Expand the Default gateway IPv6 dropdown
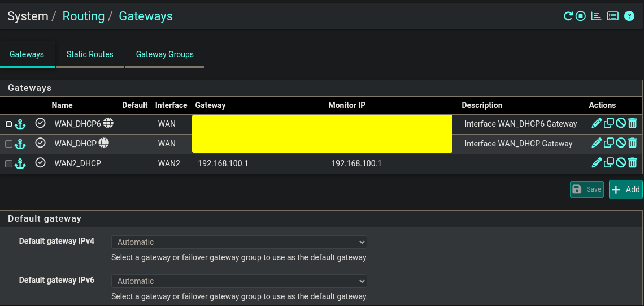Viewport: 644px width, 306px height. [x=239, y=281]
